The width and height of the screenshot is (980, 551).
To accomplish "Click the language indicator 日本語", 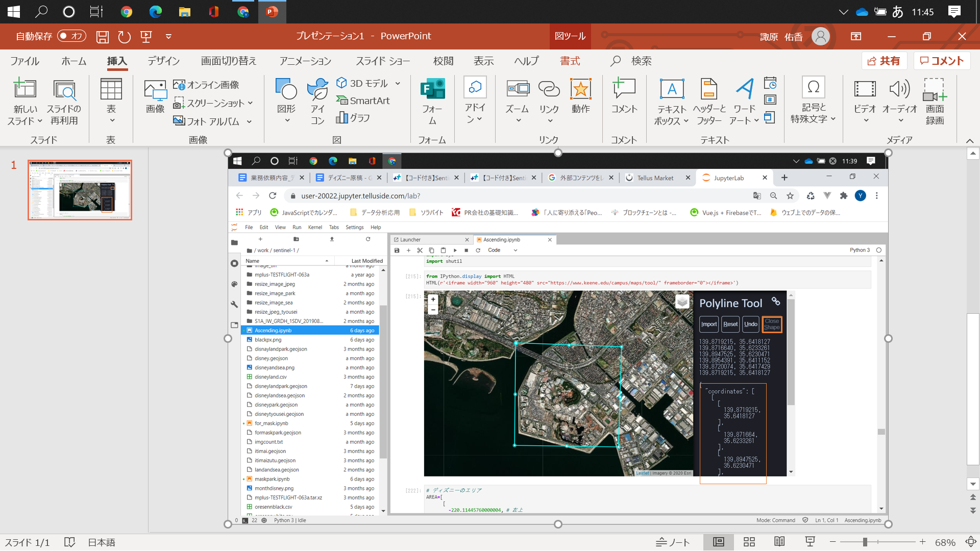I will (x=102, y=542).
